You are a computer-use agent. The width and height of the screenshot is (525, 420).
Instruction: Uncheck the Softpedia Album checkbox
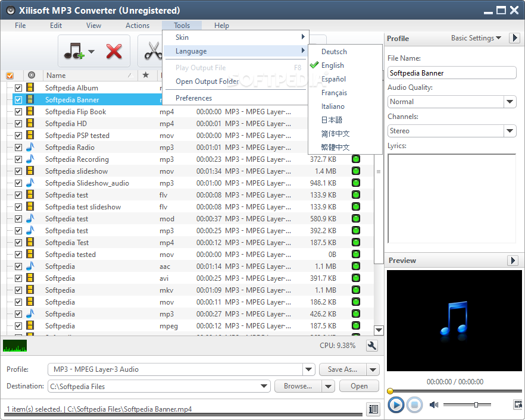18,88
